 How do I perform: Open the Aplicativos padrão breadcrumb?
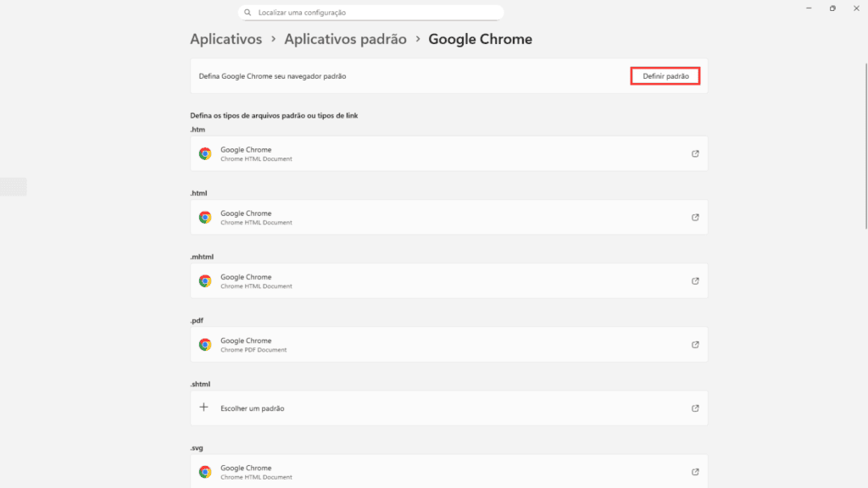(346, 39)
